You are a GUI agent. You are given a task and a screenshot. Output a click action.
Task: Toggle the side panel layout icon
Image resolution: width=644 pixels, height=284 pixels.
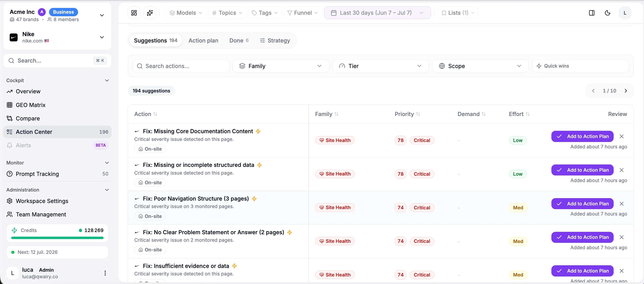(x=591, y=13)
